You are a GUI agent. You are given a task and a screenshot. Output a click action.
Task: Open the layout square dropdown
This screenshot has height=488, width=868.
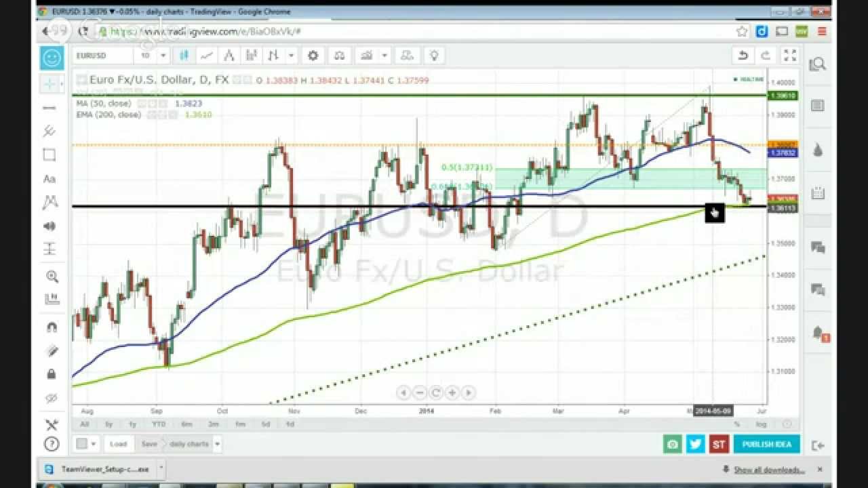(x=87, y=444)
